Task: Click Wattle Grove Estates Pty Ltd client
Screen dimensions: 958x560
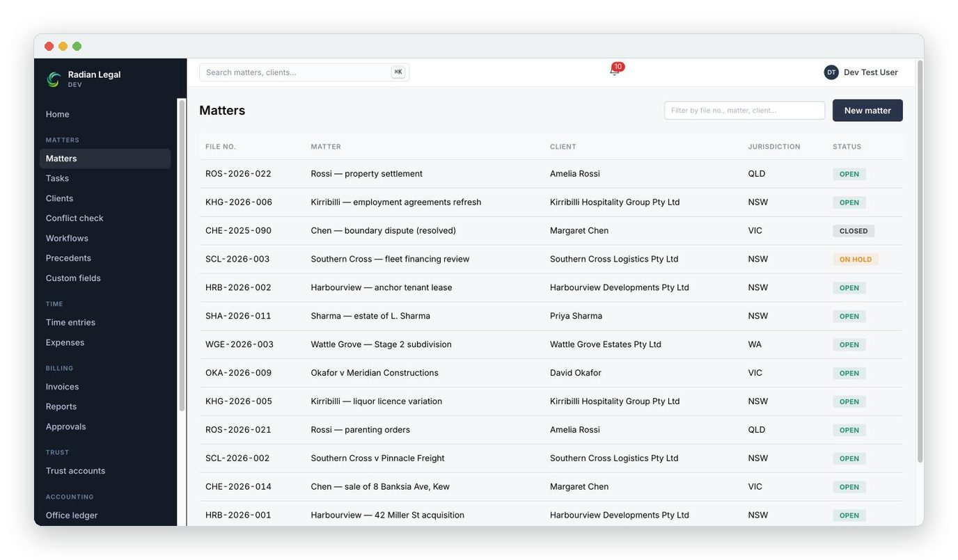Action: tap(606, 345)
